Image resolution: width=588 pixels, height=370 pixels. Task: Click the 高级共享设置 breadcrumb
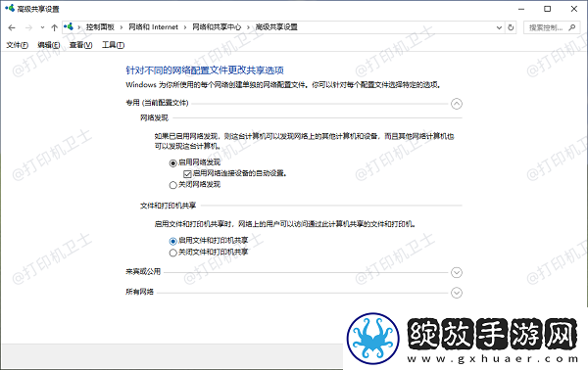pyautogui.click(x=276, y=27)
